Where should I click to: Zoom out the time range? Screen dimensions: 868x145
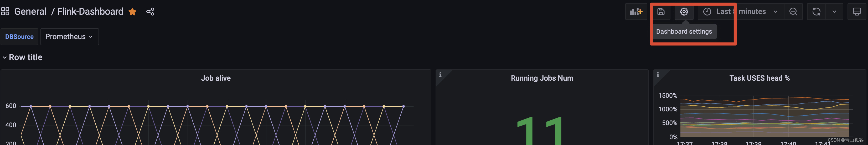pos(793,12)
